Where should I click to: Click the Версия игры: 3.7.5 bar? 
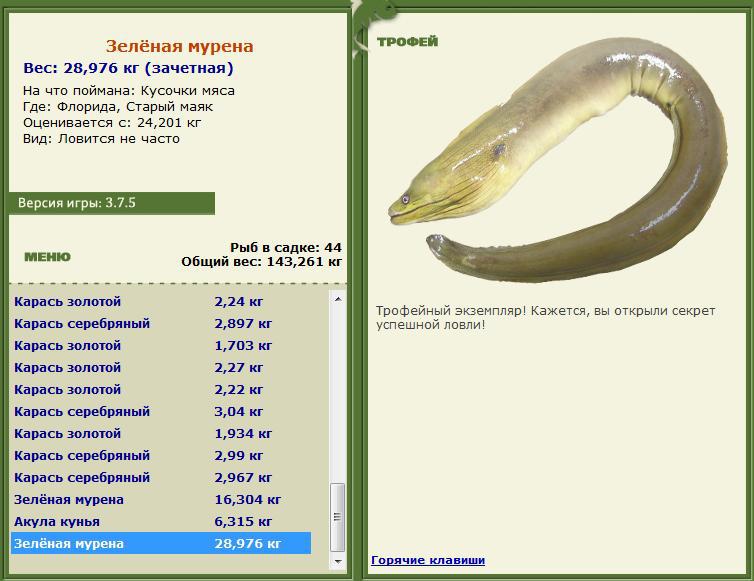[x=112, y=203]
